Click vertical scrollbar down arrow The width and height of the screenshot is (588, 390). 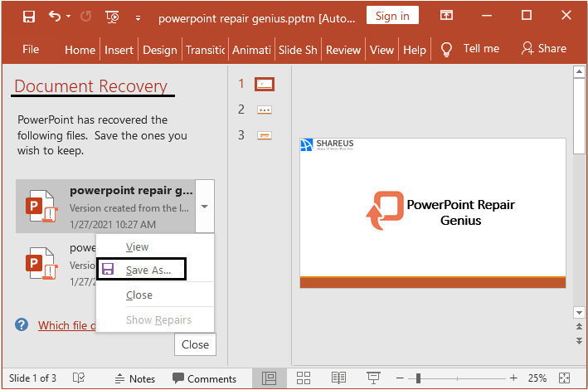(579, 312)
